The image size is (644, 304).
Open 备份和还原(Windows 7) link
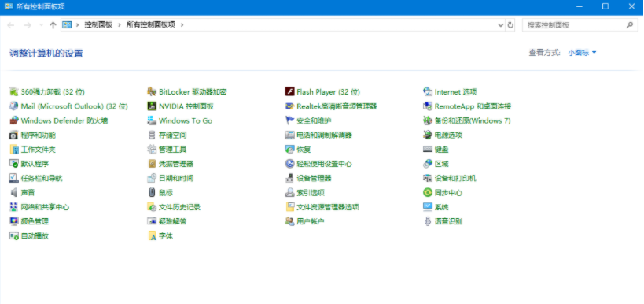click(x=473, y=120)
